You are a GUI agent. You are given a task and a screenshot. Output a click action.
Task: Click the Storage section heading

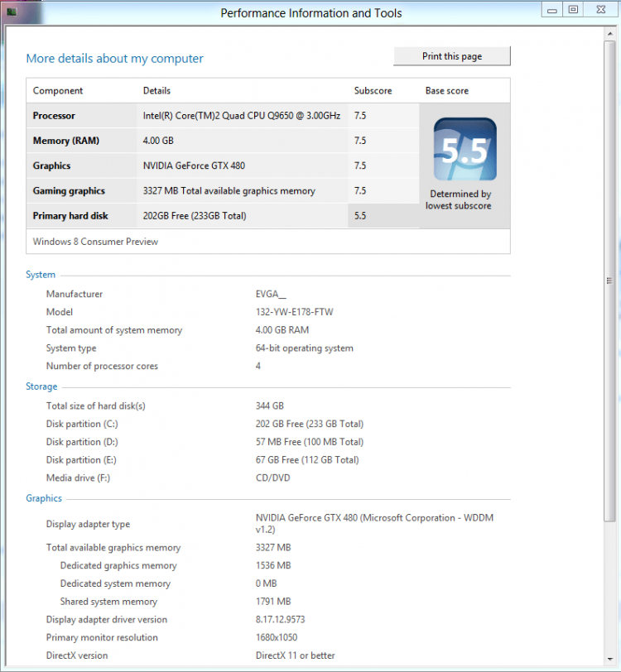click(41, 386)
